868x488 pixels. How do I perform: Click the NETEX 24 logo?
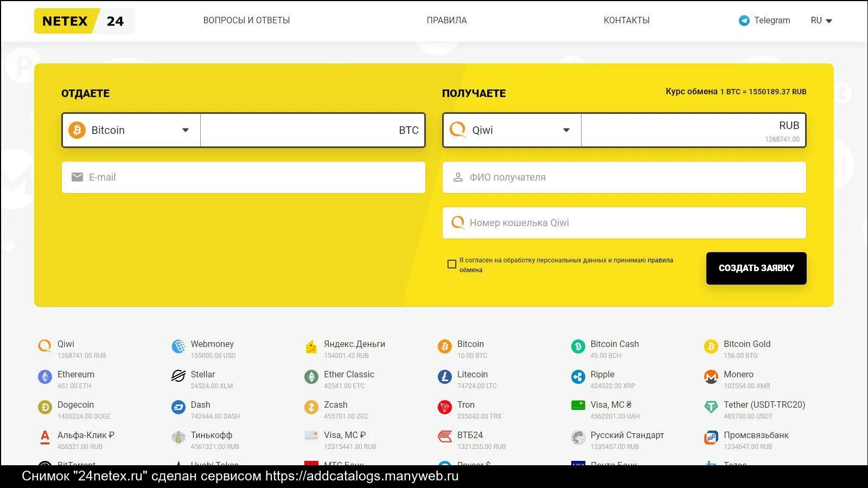coord(84,21)
